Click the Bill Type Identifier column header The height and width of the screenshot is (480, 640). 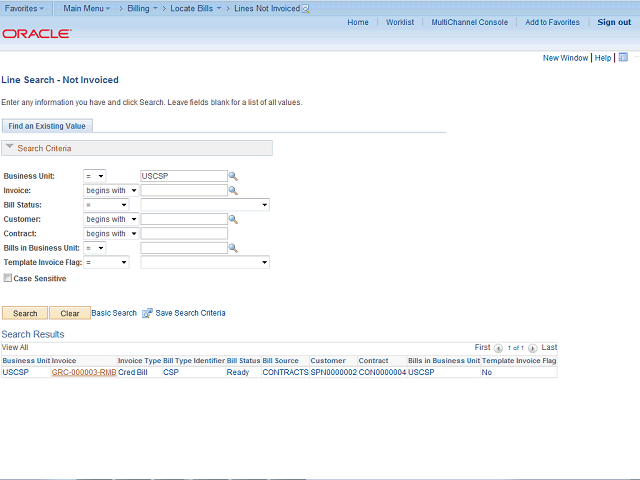click(194, 361)
